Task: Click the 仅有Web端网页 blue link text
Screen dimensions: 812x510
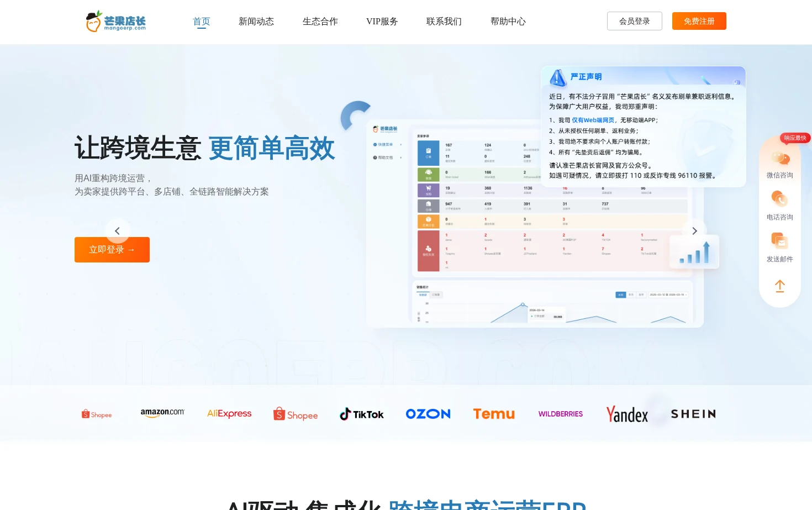Action: click(x=593, y=120)
